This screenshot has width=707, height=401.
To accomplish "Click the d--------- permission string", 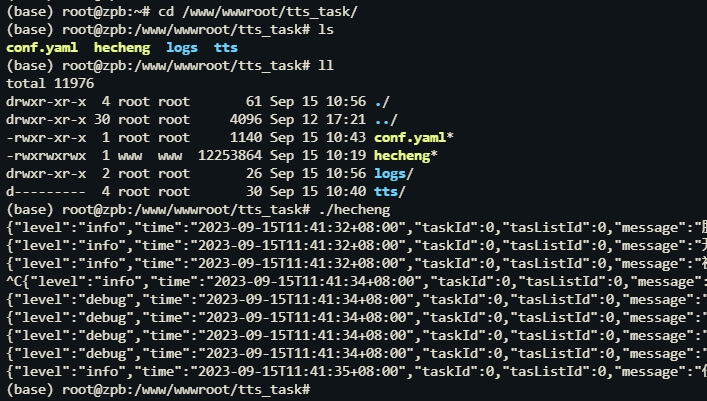I will 46,192.
